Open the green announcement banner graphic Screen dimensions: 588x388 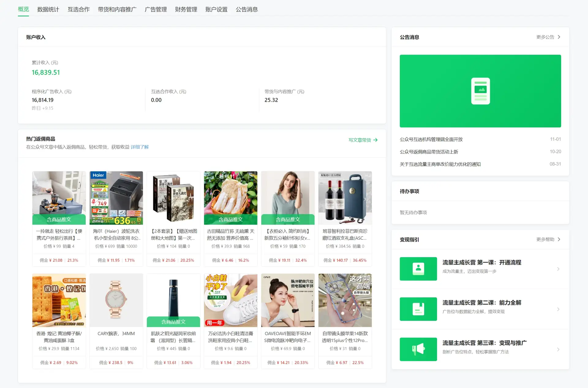[480, 91]
